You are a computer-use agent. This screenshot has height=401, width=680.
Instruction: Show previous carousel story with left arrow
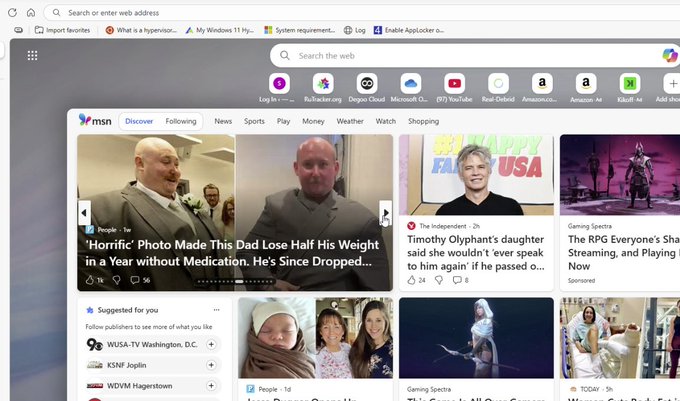84,213
